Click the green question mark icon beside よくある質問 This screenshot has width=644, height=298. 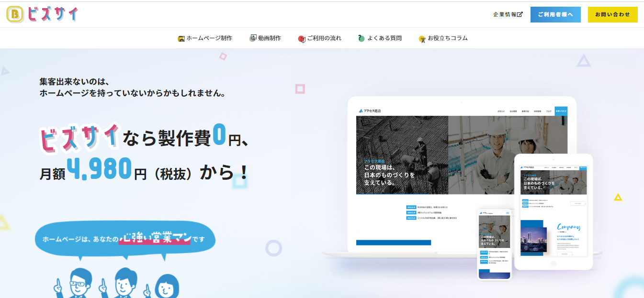click(x=362, y=38)
